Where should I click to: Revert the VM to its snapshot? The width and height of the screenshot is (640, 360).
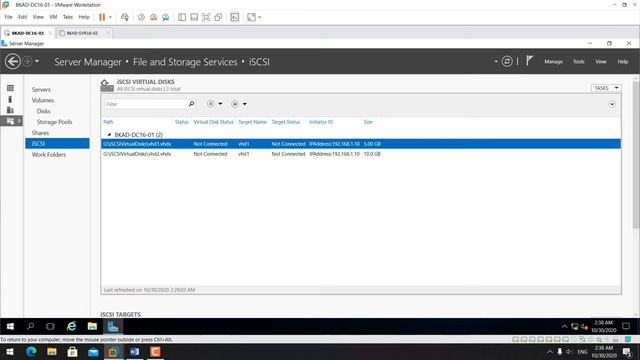[153, 17]
